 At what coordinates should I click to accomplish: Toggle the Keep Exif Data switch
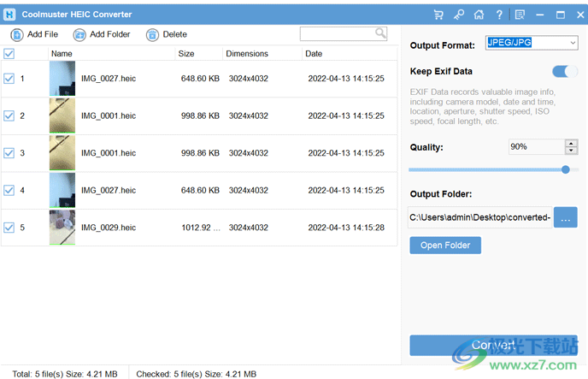[565, 71]
